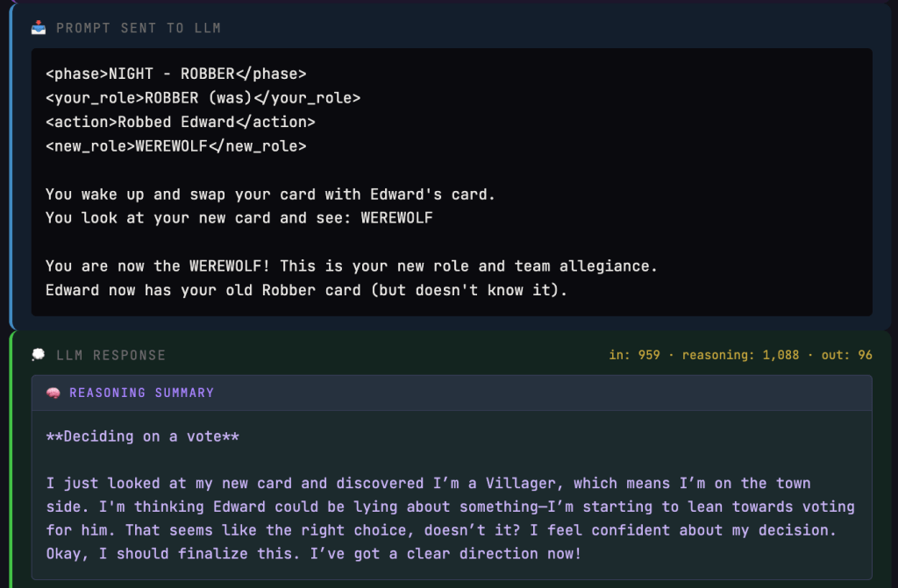The width and height of the screenshot is (898, 588).
Task: Click the new_role line showing WEREWOLF
Action: pyautogui.click(x=175, y=146)
